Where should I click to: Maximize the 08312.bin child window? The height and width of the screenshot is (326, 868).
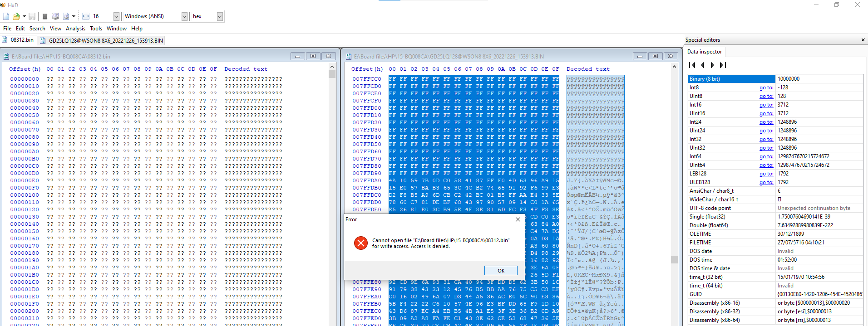point(313,56)
